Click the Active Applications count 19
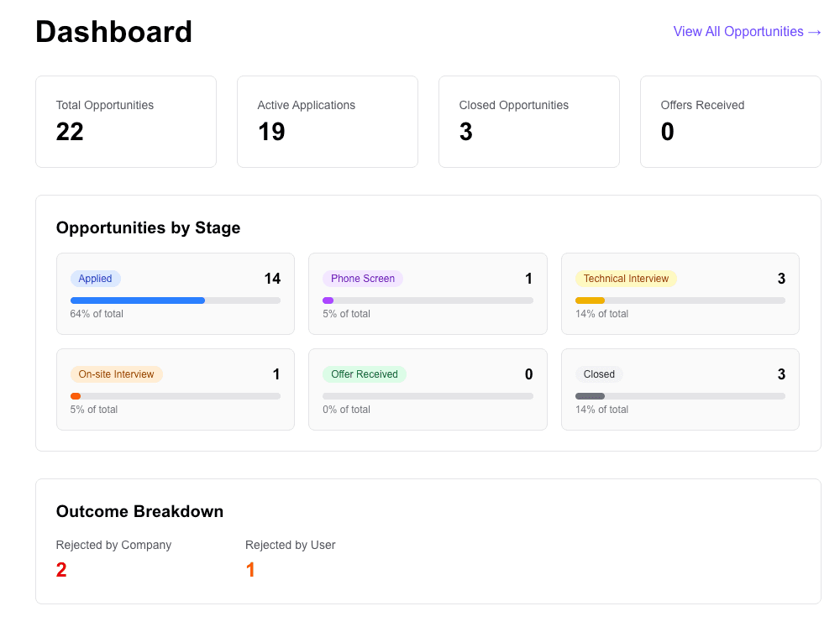The image size is (840, 627). tap(270, 132)
